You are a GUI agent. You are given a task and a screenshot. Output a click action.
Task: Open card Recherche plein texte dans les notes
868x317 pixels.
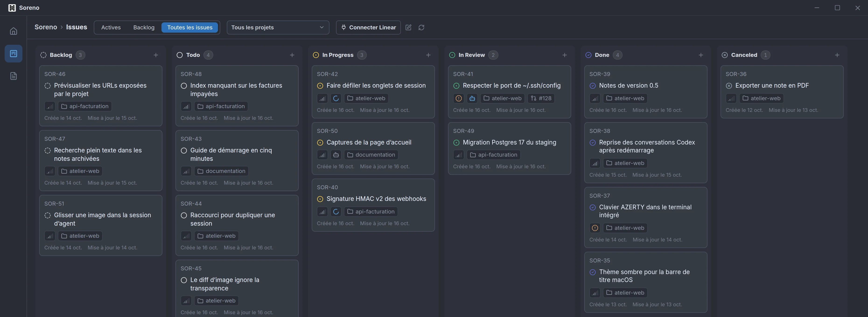101,161
